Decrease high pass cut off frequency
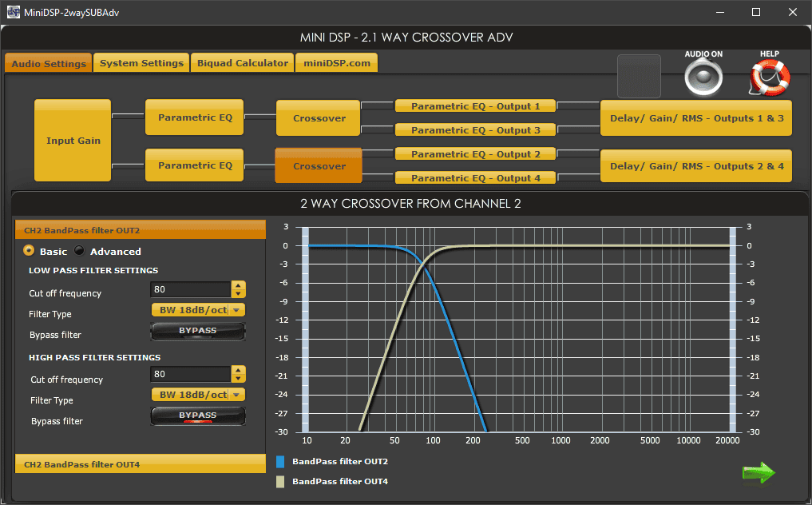This screenshot has width=812, height=505. coord(238,378)
